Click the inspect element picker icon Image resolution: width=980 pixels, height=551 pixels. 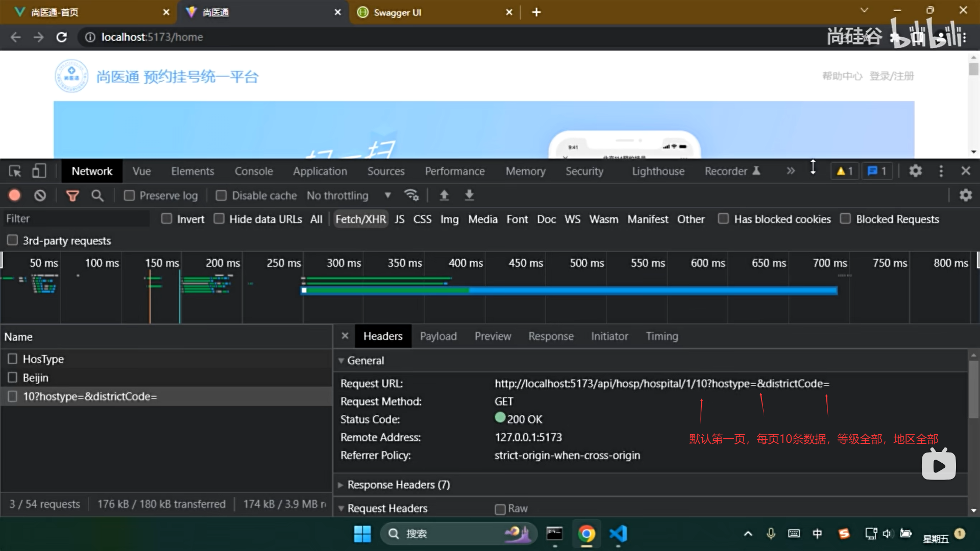15,171
